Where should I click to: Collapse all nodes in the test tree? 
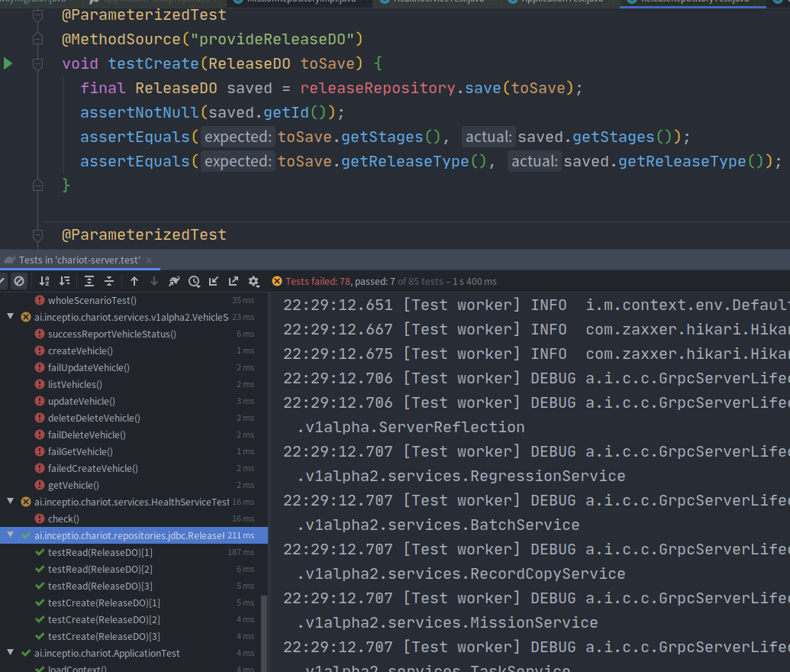pos(111,282)
